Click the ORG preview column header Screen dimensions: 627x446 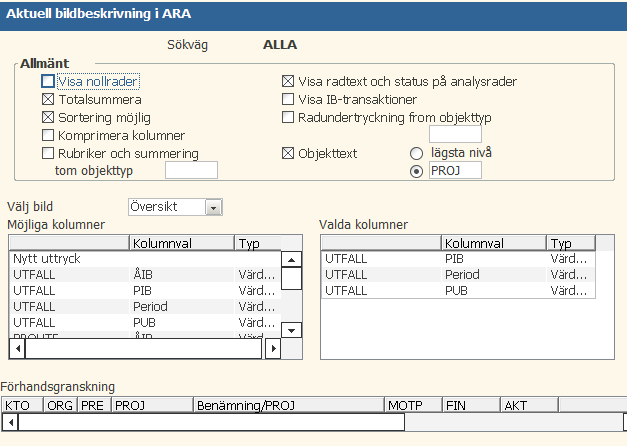[60, 405]
